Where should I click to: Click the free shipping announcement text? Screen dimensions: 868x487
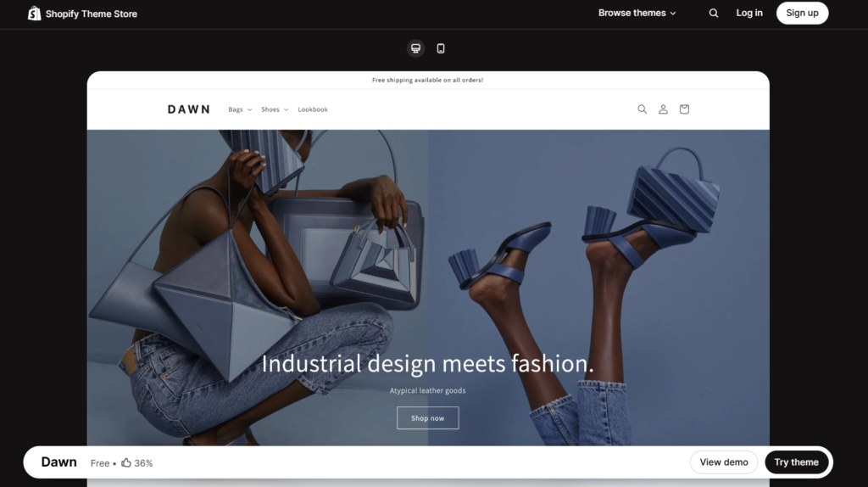(427, 80)
